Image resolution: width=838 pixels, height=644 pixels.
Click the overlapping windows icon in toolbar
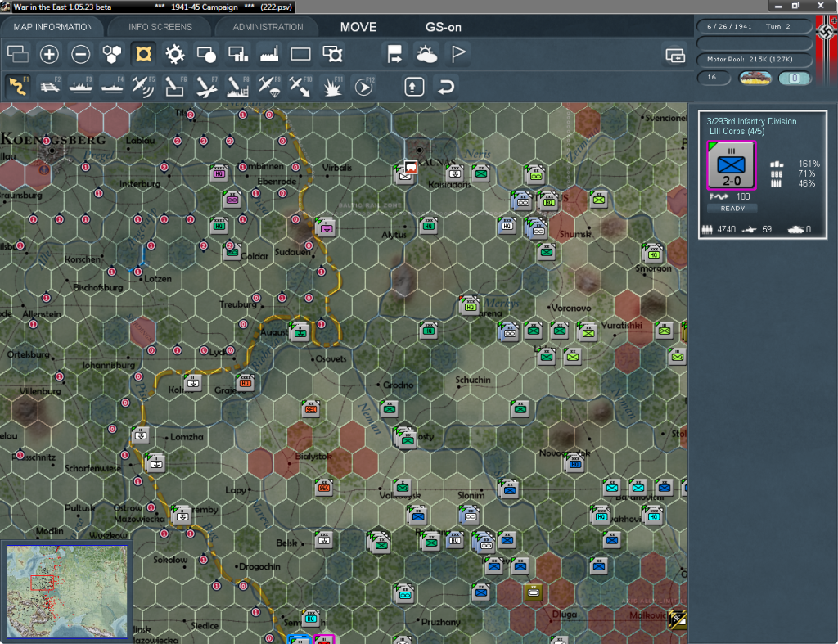pyautogui.click(x=18, y=54)
